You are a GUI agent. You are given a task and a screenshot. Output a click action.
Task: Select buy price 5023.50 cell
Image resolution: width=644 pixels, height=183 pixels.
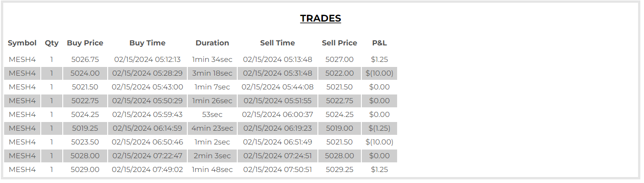pos(85,142)
